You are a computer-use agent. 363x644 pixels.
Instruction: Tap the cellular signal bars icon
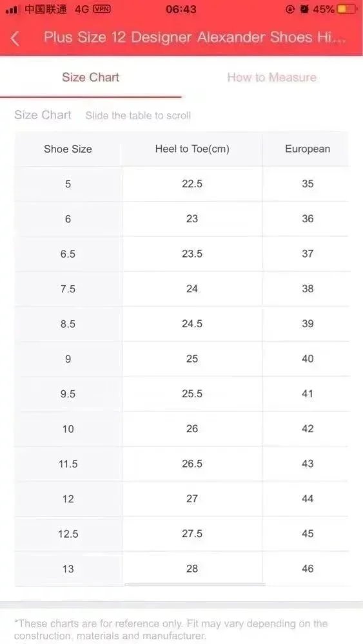pos(12,10)
